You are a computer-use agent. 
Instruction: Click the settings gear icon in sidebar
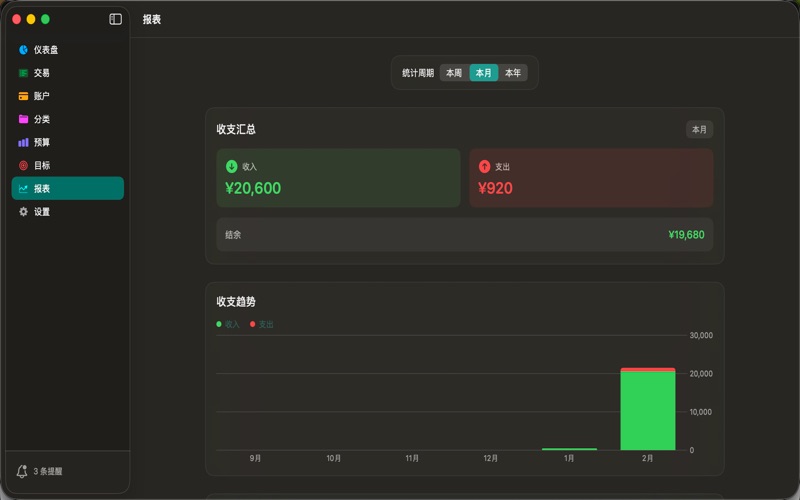point(23,212)
